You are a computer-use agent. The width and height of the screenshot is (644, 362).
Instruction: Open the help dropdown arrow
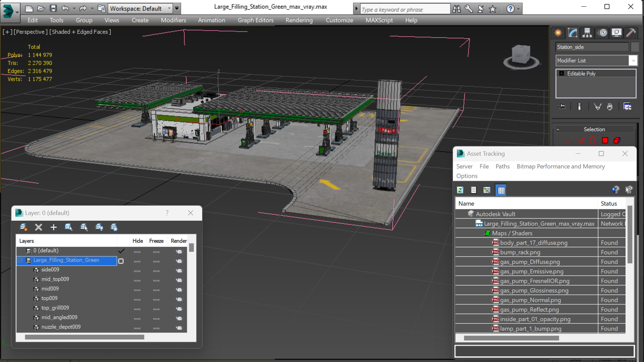pos(518,9)
